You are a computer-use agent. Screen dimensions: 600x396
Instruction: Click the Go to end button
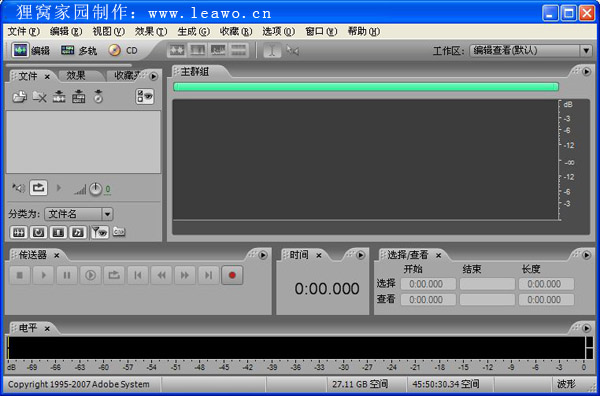point(209,275)
